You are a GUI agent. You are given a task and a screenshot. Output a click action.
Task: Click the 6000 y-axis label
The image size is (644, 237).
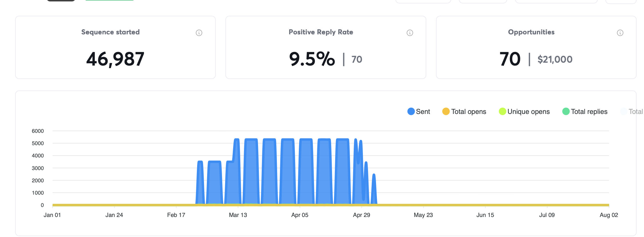pyautogui.click(x=38, y=131)
